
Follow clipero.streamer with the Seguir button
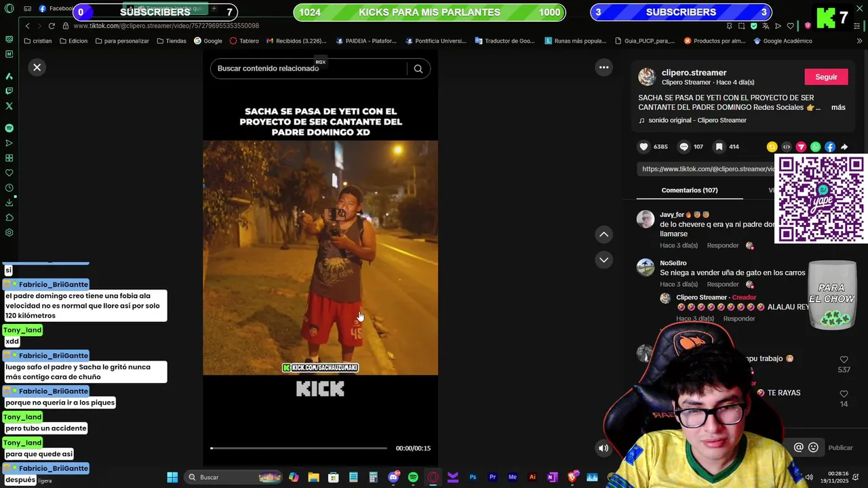point(826,77)
